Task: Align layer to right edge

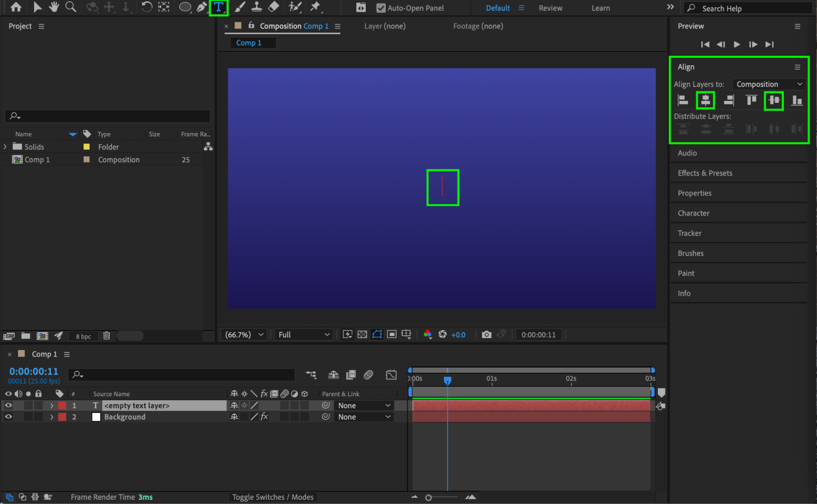Action: 728,100
